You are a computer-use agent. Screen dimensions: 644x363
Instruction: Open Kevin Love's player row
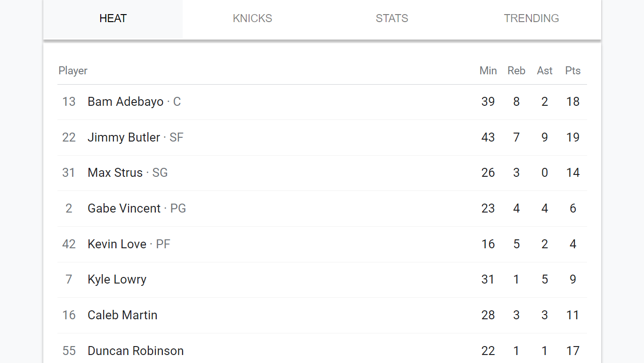117,245
